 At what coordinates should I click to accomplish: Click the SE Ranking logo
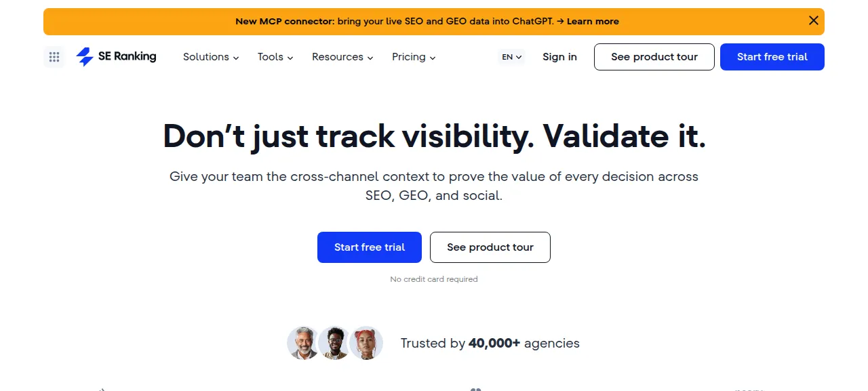pyautogui.click(x=116, y=57)
